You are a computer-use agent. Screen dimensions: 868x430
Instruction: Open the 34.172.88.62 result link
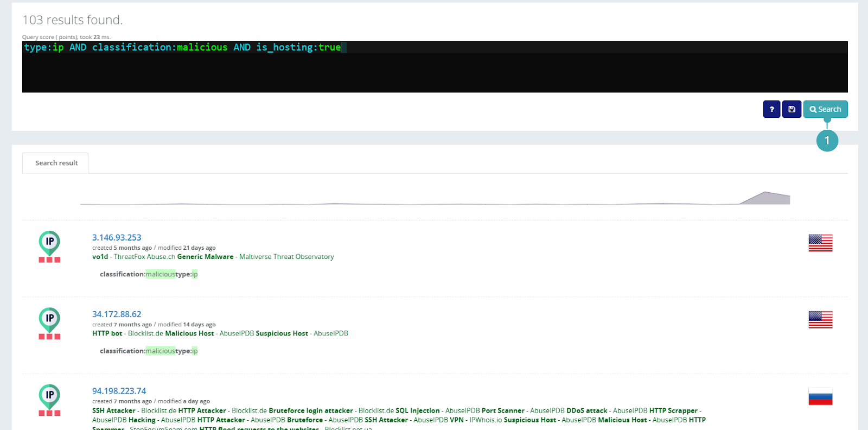[117, 314]
